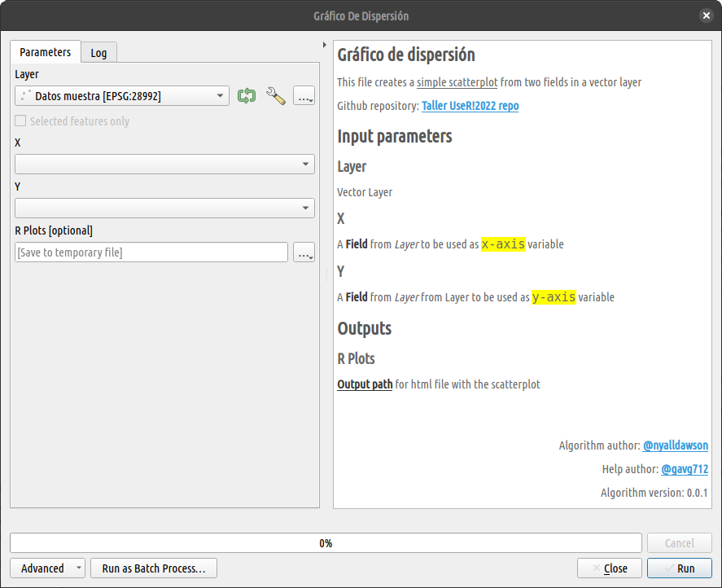This screenshot has height=588, width=722.
Task: Open the Advanced menu dropdown arrow
Action: pos(78,568)
